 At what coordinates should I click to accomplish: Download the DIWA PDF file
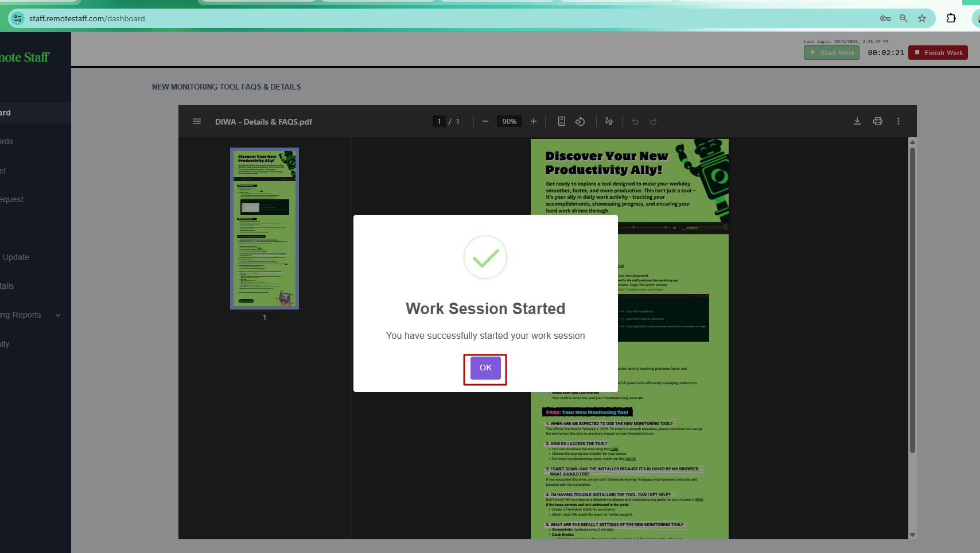(x=857, y=121)
